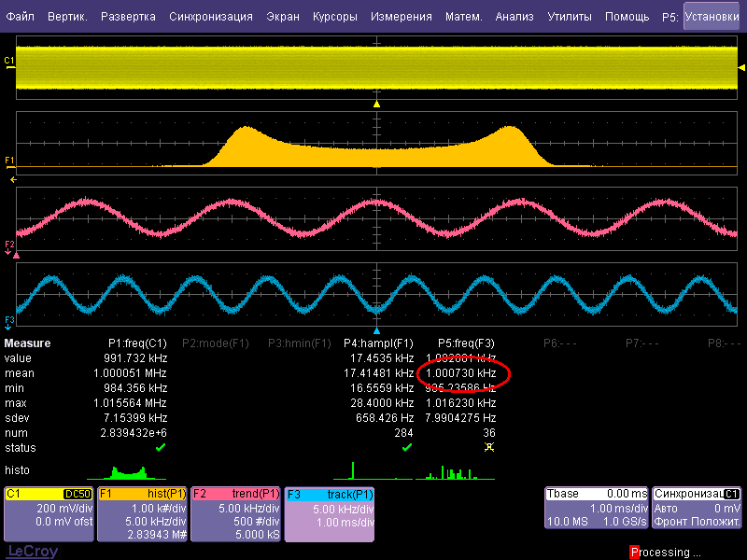Image resolution: width=747 pixels, height=560 pixels.
Task: Click the P5 freq(F3) histogram icon
Action: click(454, 472)
